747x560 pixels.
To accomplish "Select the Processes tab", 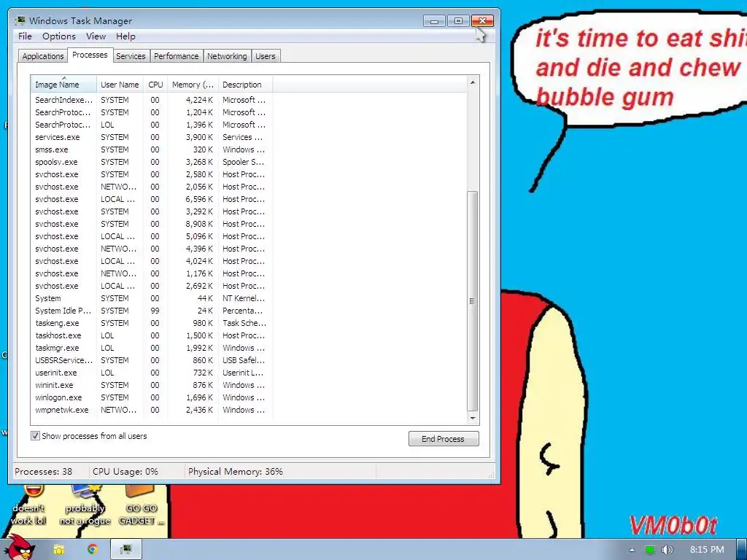I will click(x=90, y=55).
